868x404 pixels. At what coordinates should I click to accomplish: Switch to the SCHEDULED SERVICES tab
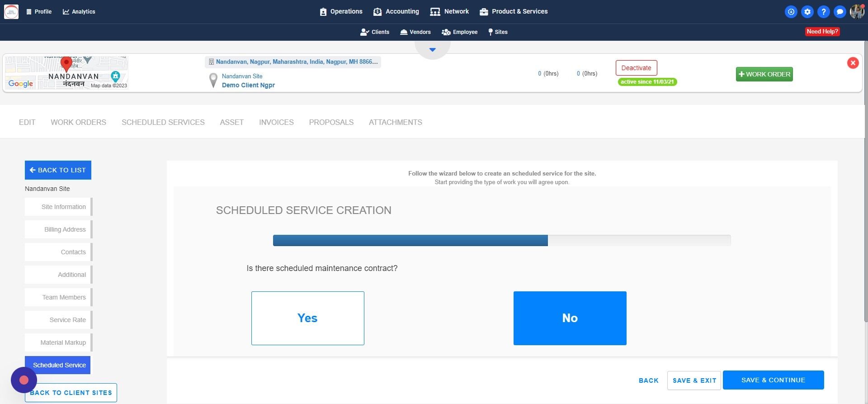(x=163, y=122)
